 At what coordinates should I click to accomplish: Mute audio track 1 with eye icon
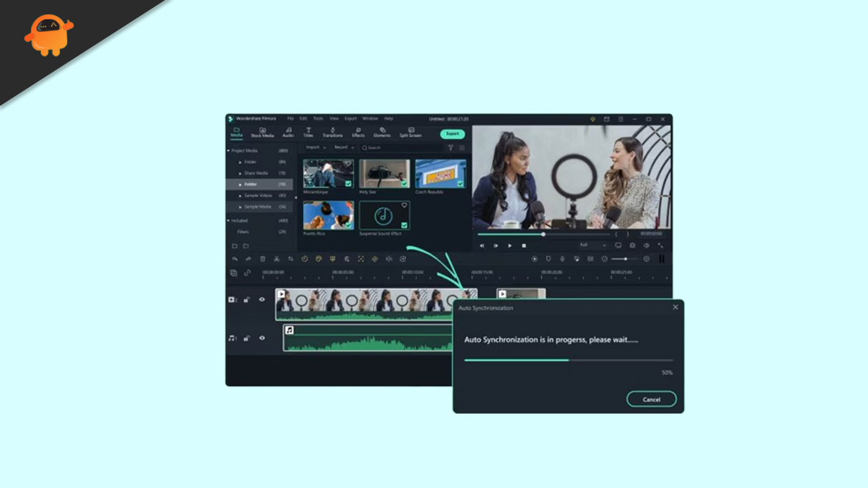pyautogui.click(x=261, y=338)
